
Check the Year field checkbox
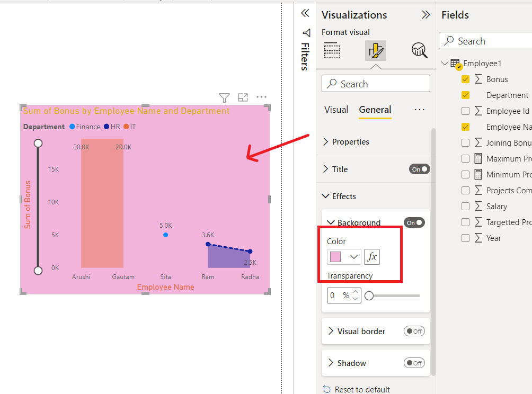tap(465, 238)
